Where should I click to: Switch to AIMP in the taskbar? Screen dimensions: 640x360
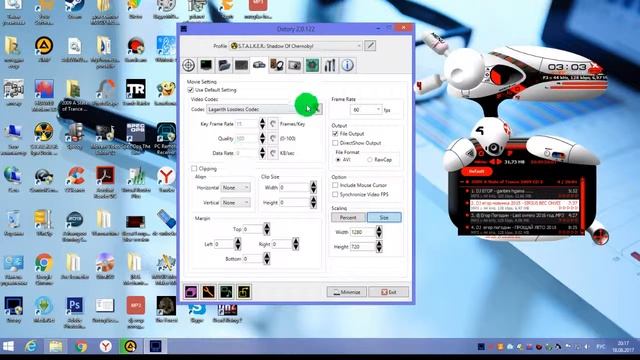click(x=131, y=347)
